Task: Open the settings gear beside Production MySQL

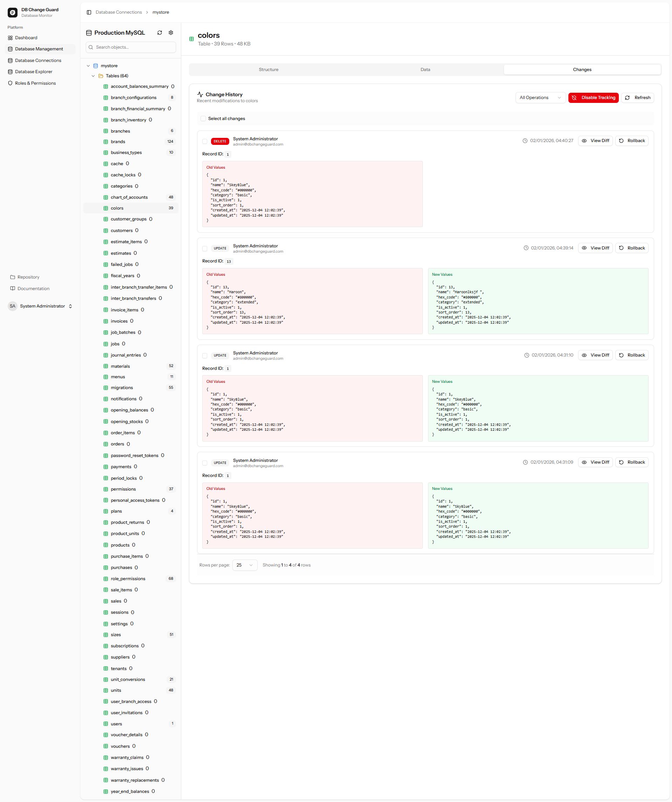Action: pyautogui.click(x=171, y=33)
